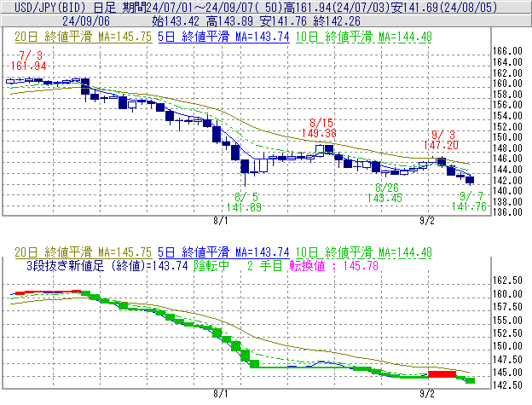Image resolution: width=532 pixels, height=405 pixels.
Task: Click the 9/2 date label under lower chart
Action: 427,394
